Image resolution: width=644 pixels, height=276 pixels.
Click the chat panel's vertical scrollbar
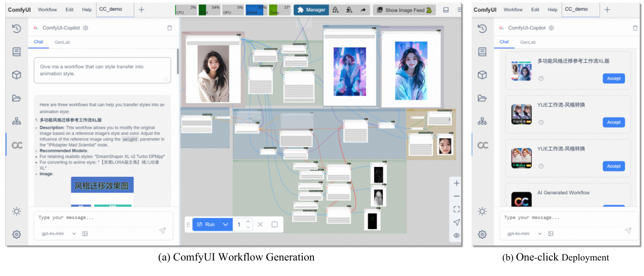coord(177,61)
